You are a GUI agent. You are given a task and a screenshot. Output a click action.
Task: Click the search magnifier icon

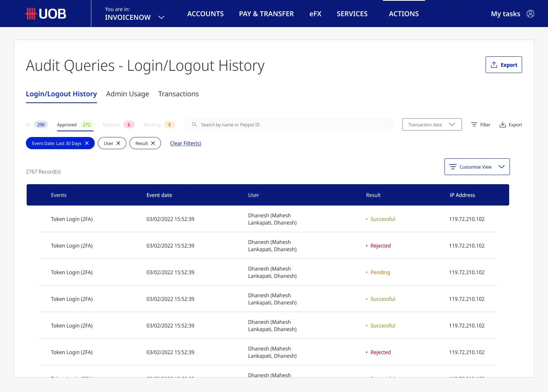(x=194, y=124)
